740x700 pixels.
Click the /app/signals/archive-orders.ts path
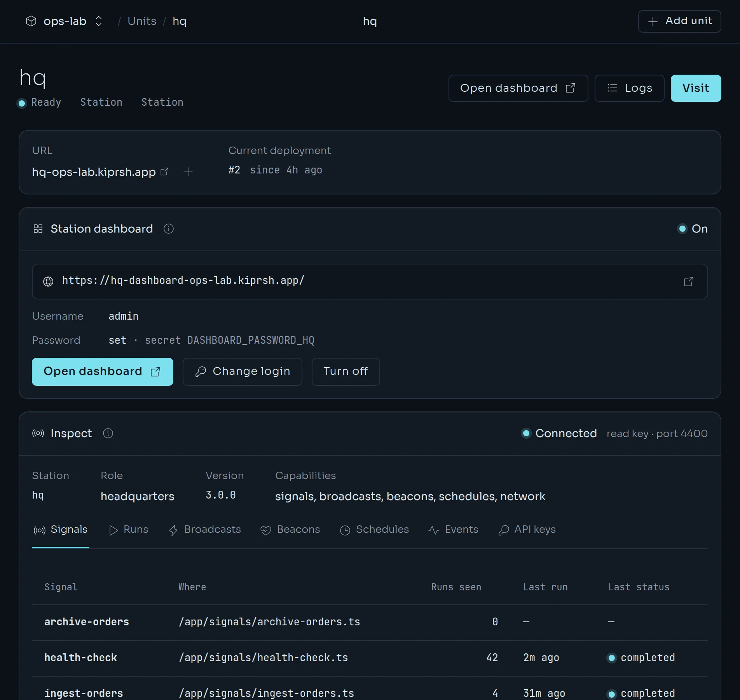pyautogui.click(x=269, y=622)
